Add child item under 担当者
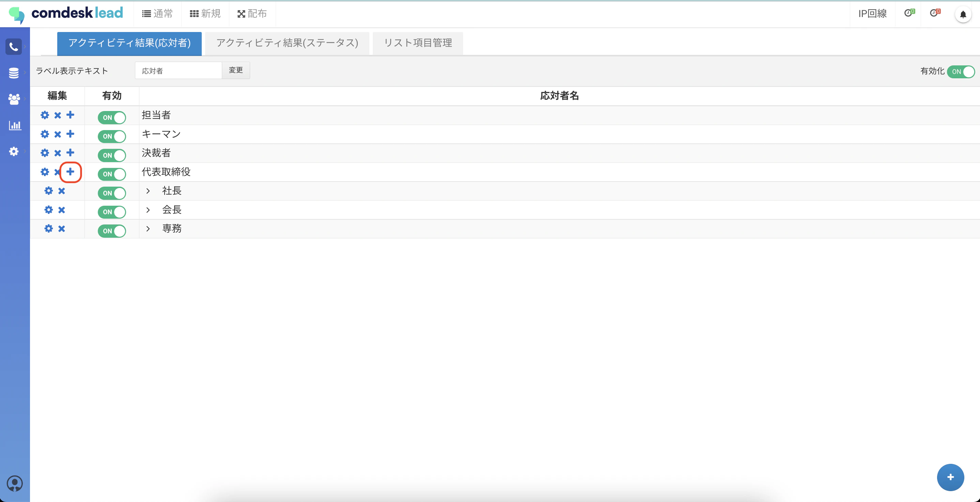 (71, 115)
